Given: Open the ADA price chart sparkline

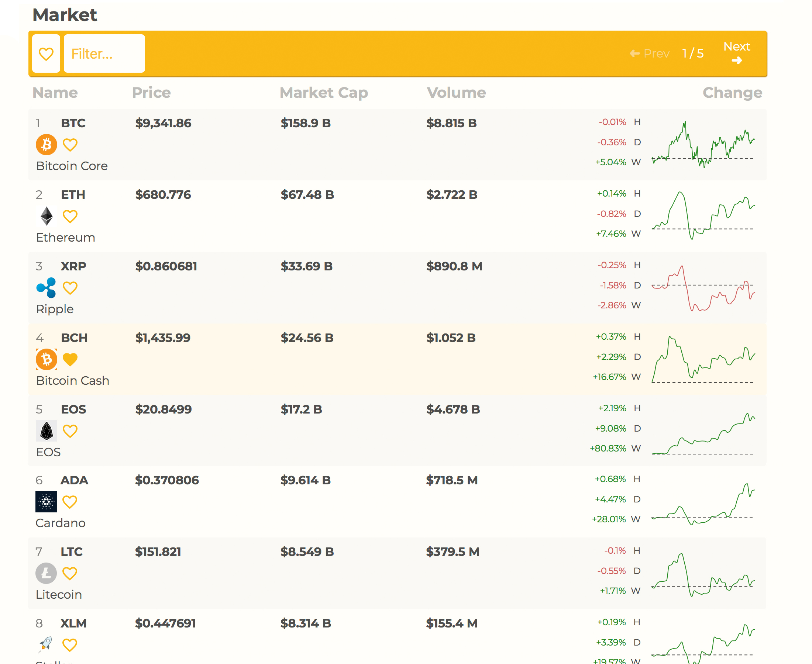Looking at the screenshot, I should pos(703,504).
